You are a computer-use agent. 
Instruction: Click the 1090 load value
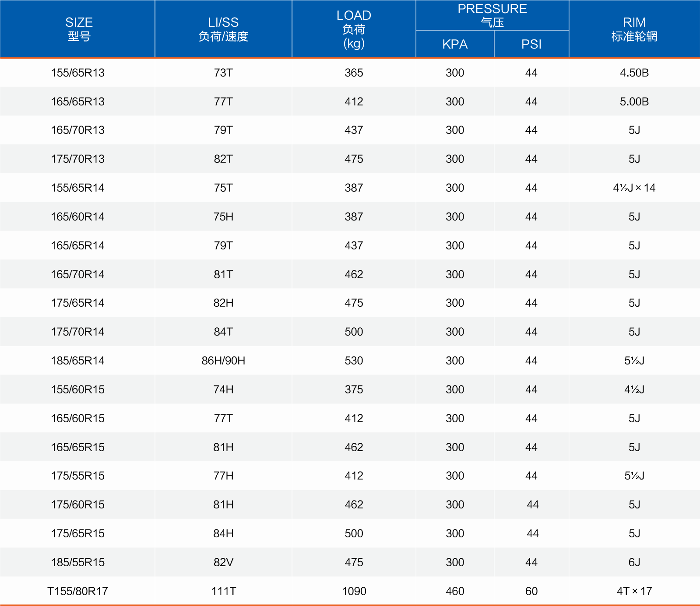[354, 591]
